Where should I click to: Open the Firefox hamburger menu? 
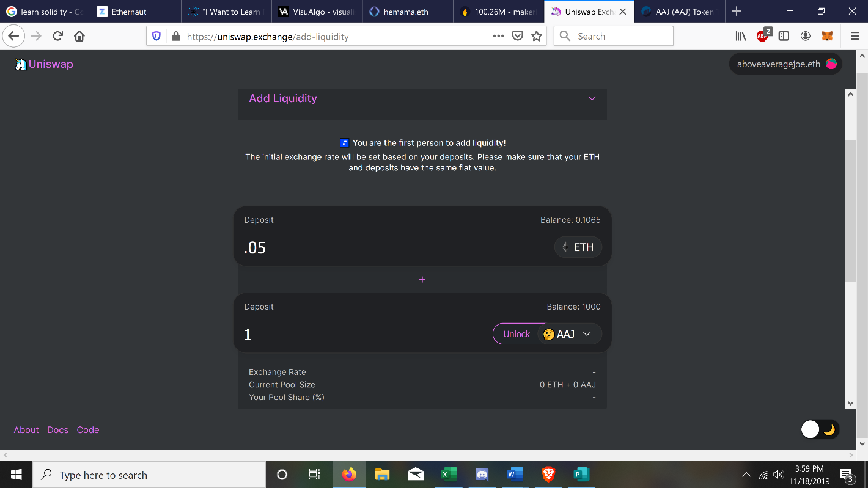point(855,36)
